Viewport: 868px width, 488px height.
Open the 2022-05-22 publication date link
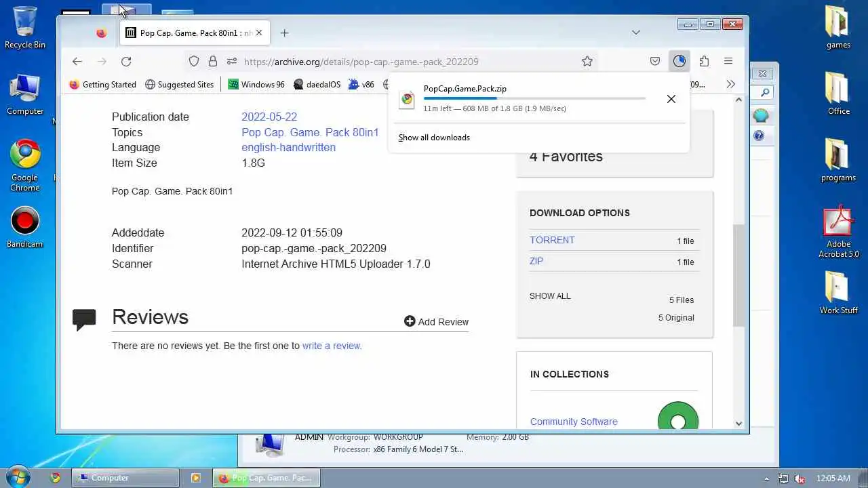pyautogui.click(x=269, y=117)
